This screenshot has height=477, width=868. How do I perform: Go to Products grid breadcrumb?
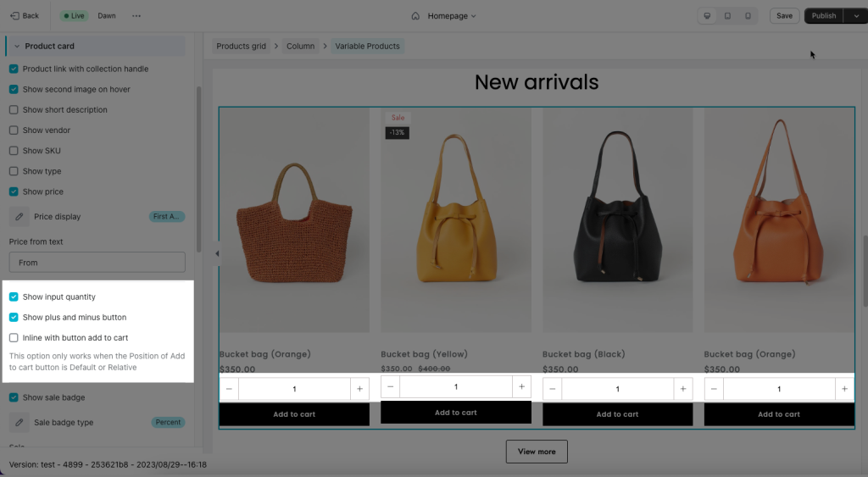(241, 46)
